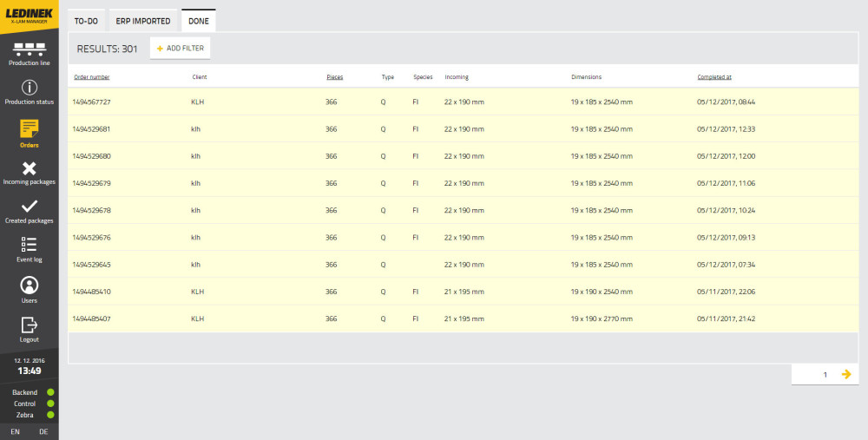Switch to the ERP IMPORTED tab

click(x=143, y=21)
